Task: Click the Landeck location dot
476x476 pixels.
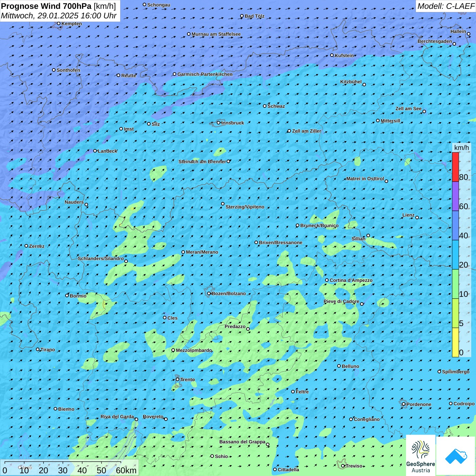Action: [x=95, y=151]
